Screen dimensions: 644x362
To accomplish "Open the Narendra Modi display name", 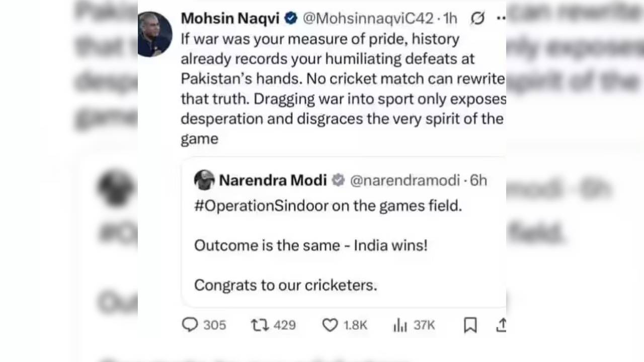I will (x=273, y=180).
